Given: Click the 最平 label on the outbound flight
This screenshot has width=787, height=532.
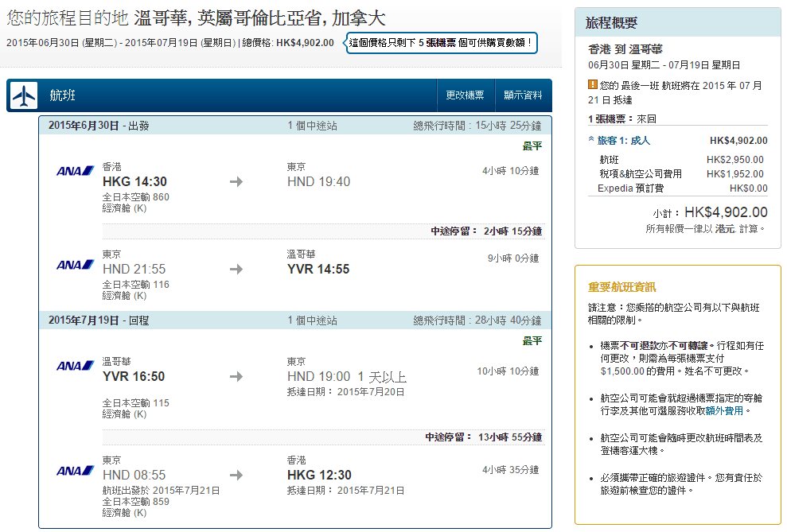Looking at the screenshot, I should click(x=532, y=146).
